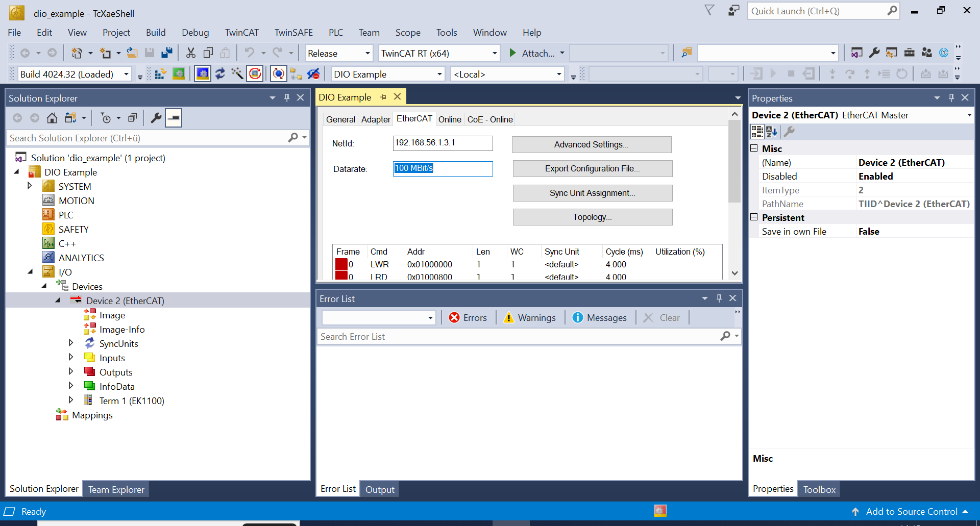Click the Find in Files icon

687,53
